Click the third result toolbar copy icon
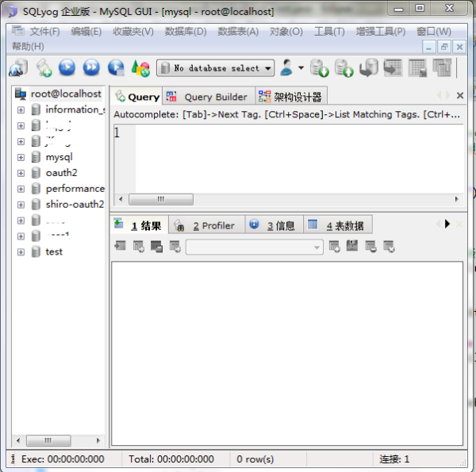 point(156,246)
